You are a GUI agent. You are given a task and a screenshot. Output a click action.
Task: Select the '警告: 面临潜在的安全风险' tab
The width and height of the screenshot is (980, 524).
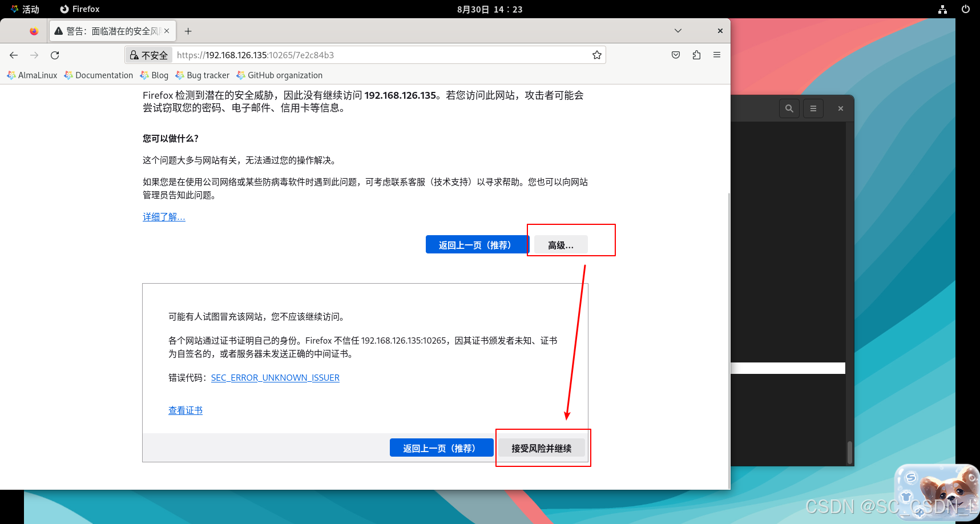[112, 31]
